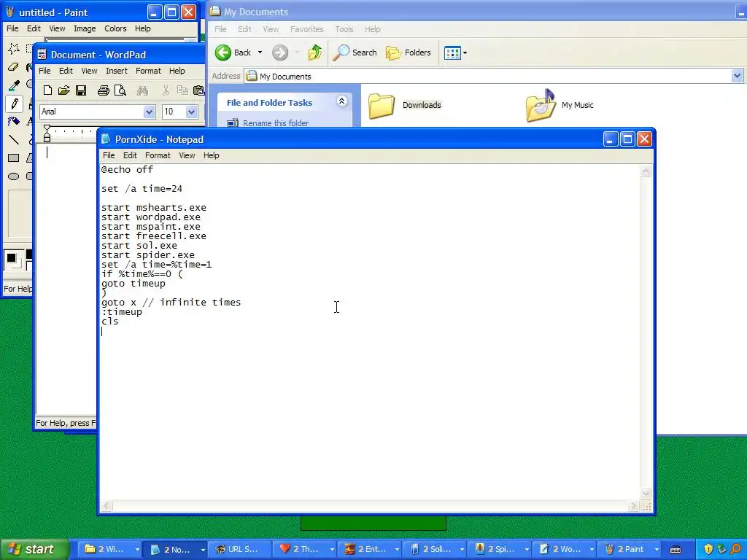Screen dimensions: 747x560
Task: Select the Eraser tool in Paint
Action: (13, 66)
